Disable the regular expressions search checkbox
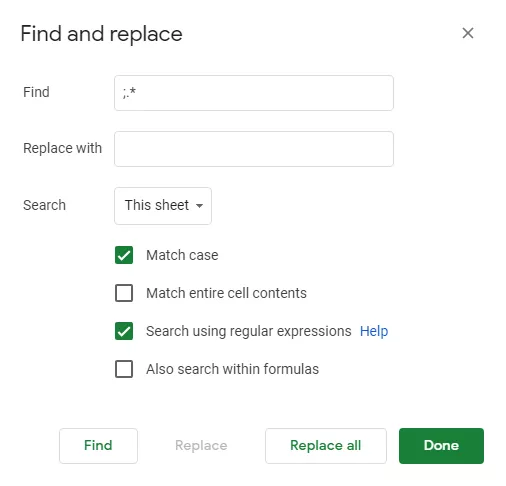The width and height of the screenshot is (506, 486). (x=124, y=331)
